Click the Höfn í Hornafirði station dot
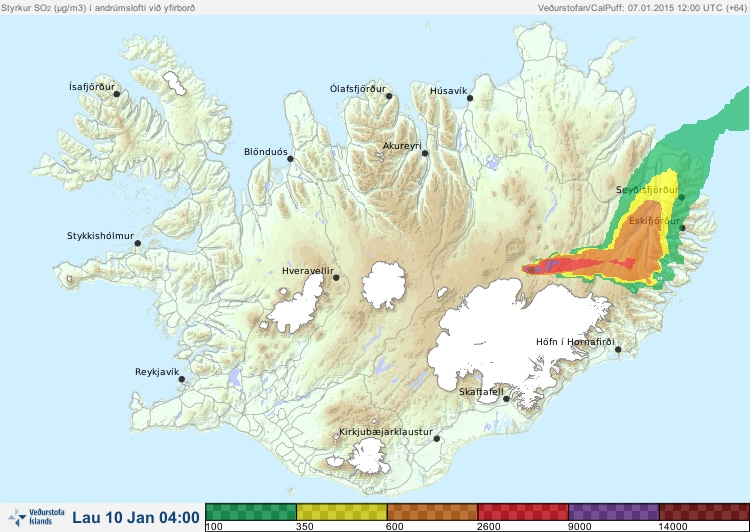This screenshot has height=532, width=750. coord(618,350)
